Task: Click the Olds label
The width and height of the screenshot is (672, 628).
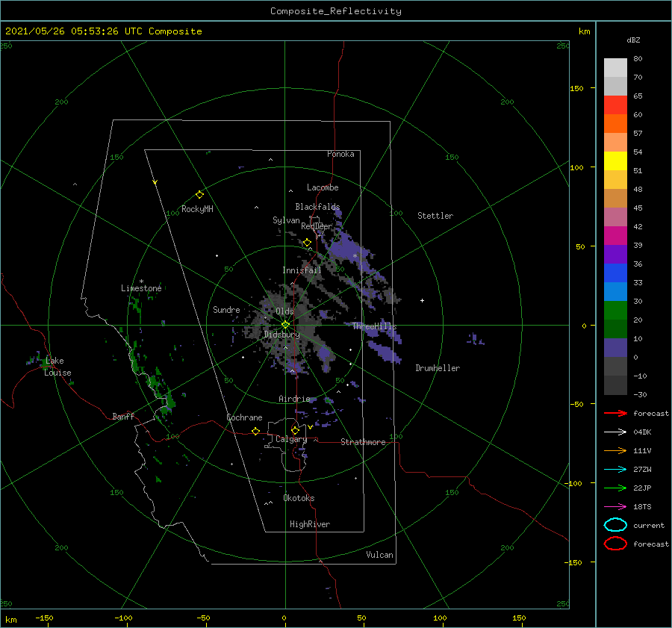Action: [x=284, y=311]
